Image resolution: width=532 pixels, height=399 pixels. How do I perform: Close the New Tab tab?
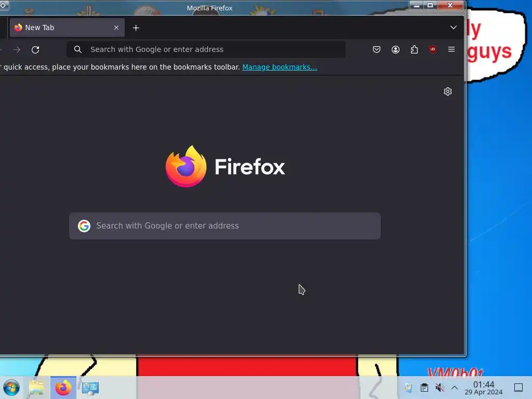coord(116,28)
